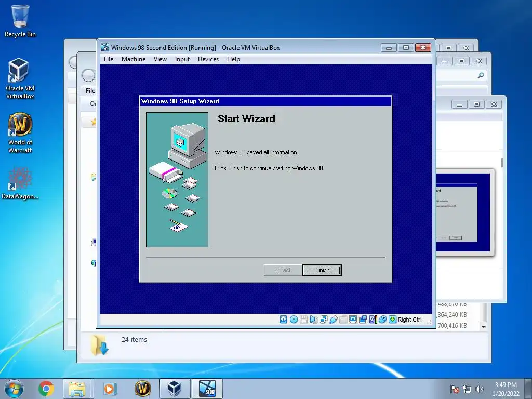Open the Windows Start orb
The height and width of the screenshot is (399, 532).
pyautogui.click(x=14, y=389)
